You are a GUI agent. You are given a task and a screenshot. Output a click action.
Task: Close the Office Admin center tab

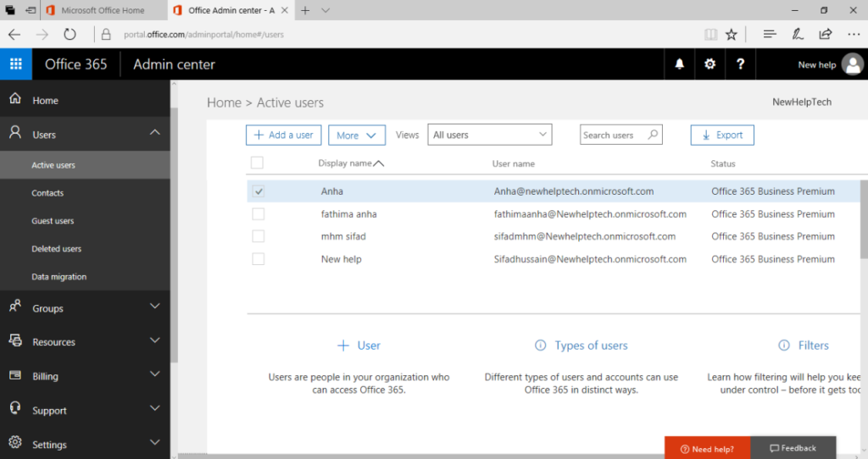(x=285, y=10)
